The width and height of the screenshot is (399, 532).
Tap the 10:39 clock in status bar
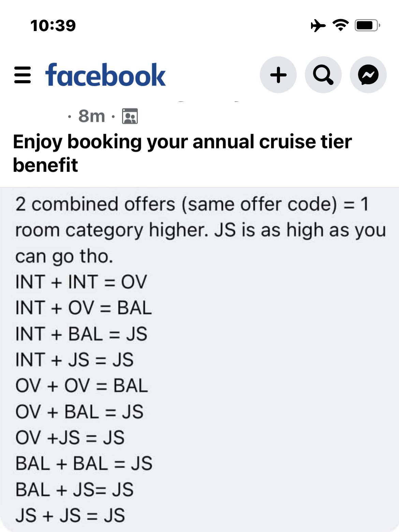[x=53, y=26]
